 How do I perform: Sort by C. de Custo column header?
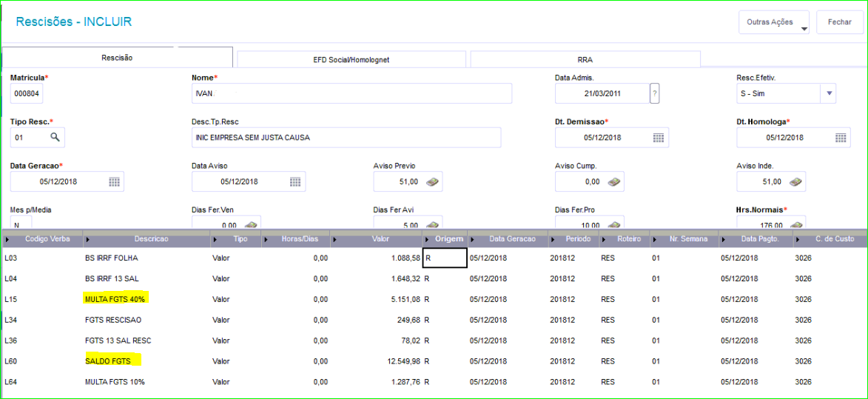point(830,238)
